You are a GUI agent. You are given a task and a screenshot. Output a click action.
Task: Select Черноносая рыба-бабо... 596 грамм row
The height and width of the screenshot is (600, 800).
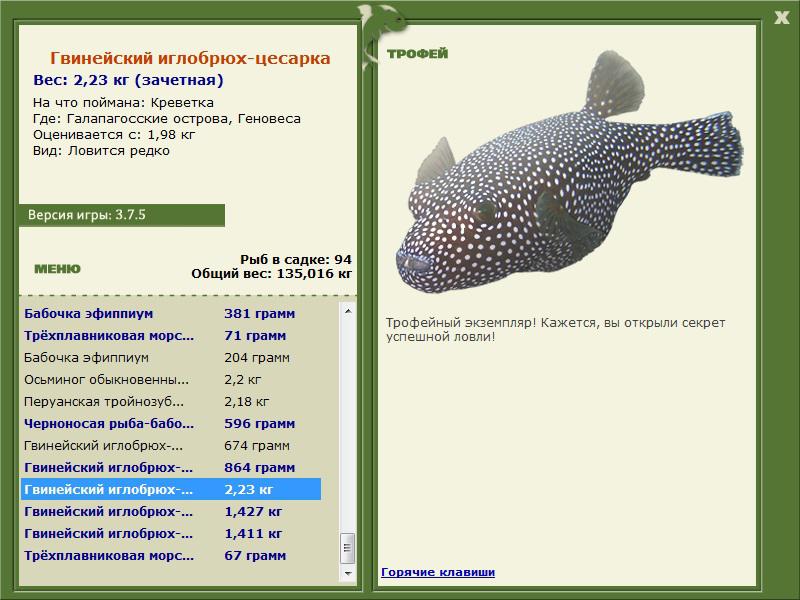(x=171, y=423)
